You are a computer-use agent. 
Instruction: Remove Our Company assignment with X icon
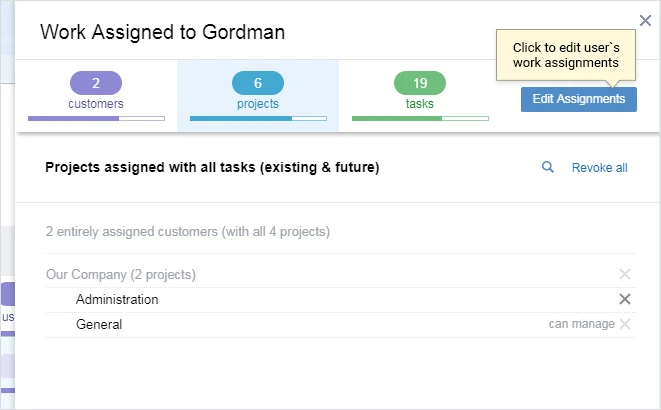[x=625, y=274]
